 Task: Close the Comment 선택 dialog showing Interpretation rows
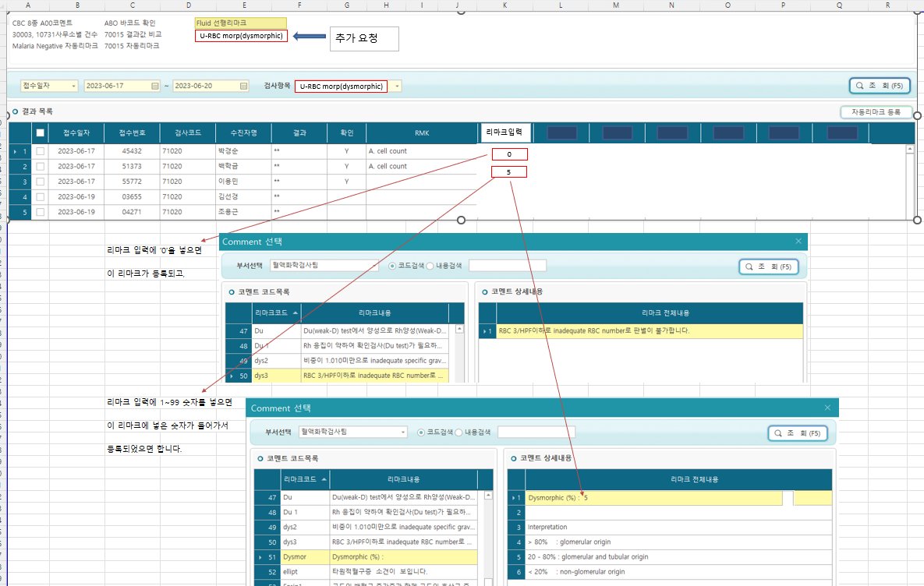[828, 408]
